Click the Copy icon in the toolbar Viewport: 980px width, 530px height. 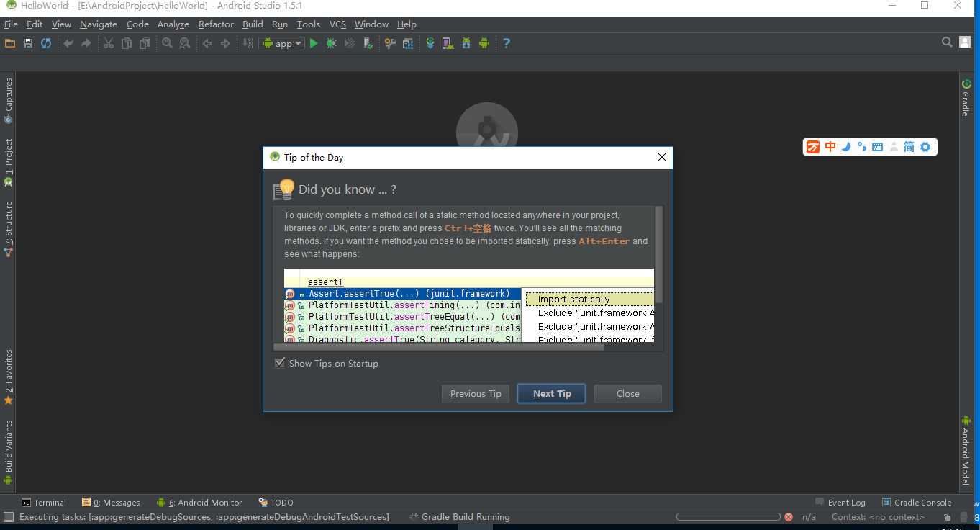click(x=127, y=43)
